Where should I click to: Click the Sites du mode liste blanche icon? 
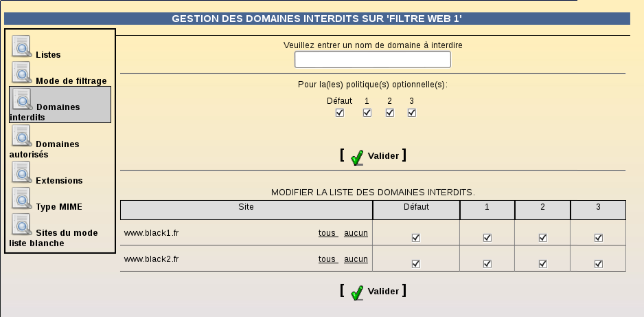(x=22, y=224)
